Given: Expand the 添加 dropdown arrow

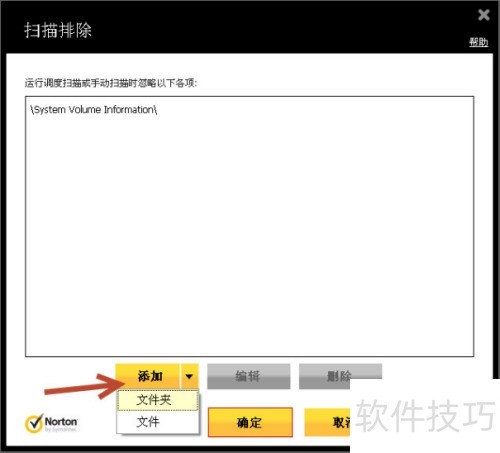Looking at the screenshot, I should [189, 376].
